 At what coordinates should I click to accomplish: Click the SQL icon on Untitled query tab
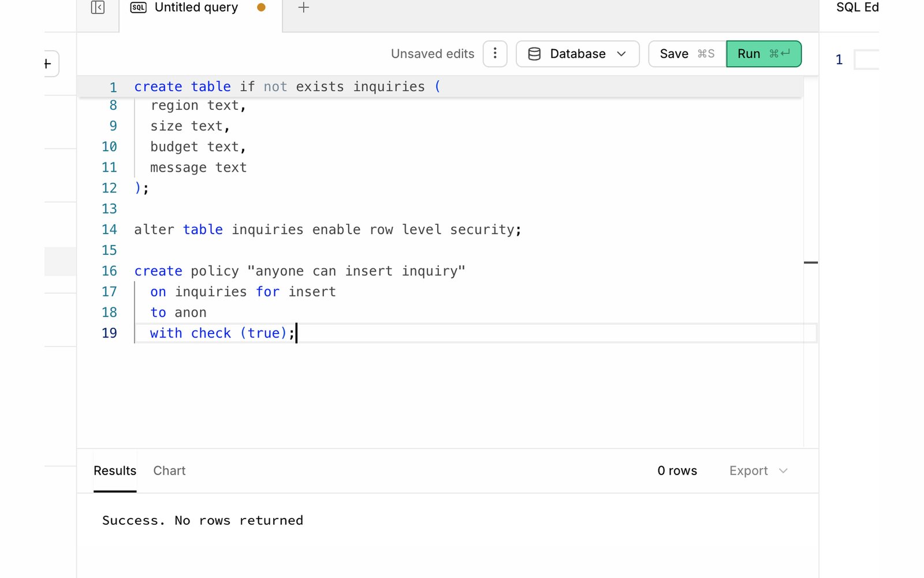coord(139,8)
